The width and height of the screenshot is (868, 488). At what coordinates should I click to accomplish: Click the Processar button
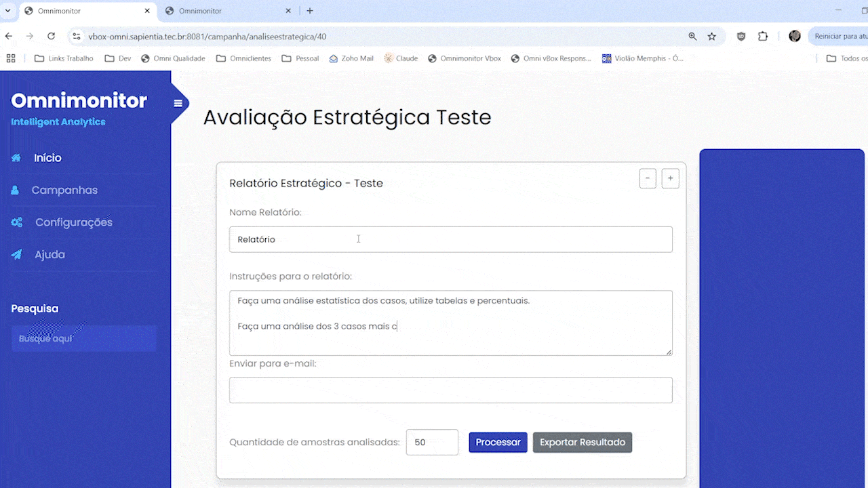click(498, 443)
